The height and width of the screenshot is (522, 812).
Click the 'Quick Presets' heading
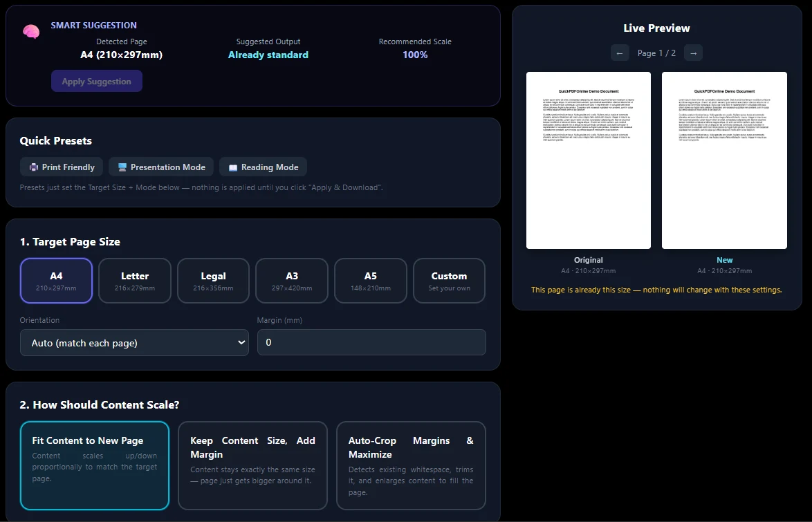click(56, 141)
